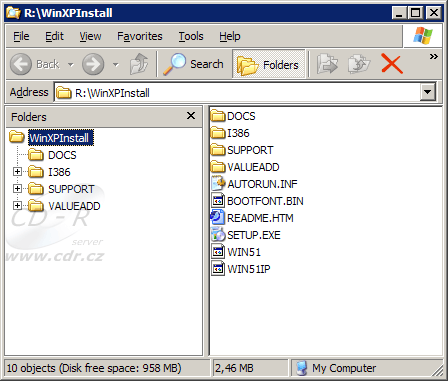Image resolution: width=448 pixels, height=381 pixels.
Task: Select the README.HTM file icon
Action: (218, 218)
